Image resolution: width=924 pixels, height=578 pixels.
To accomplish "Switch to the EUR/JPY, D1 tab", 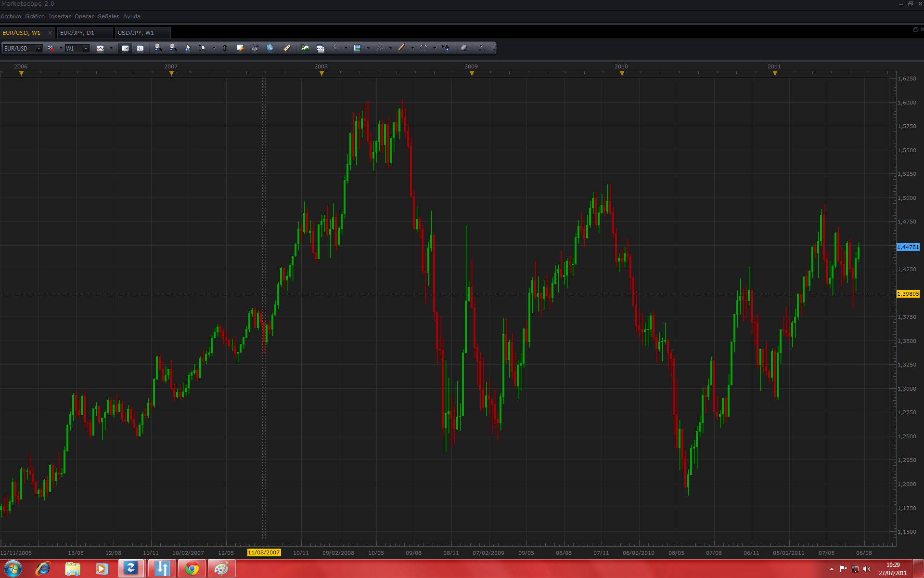I will (x=77, y=33).
